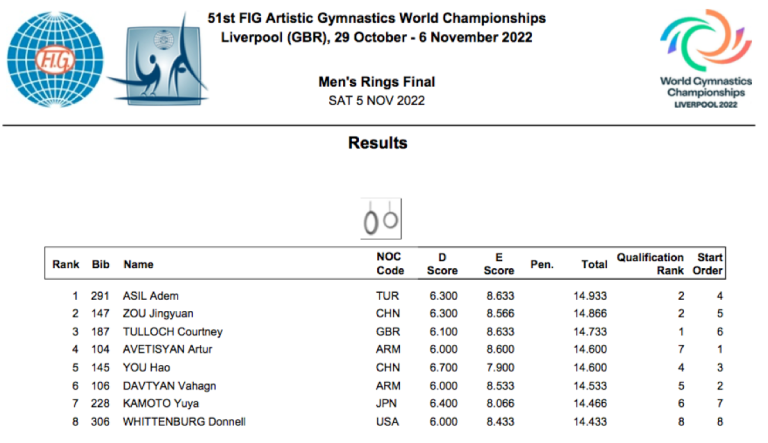Select KAMOTO Yuya's JPN country code
Image resolution: width=768 pixels, height=443 pixels.
click(x=386, y=404)
